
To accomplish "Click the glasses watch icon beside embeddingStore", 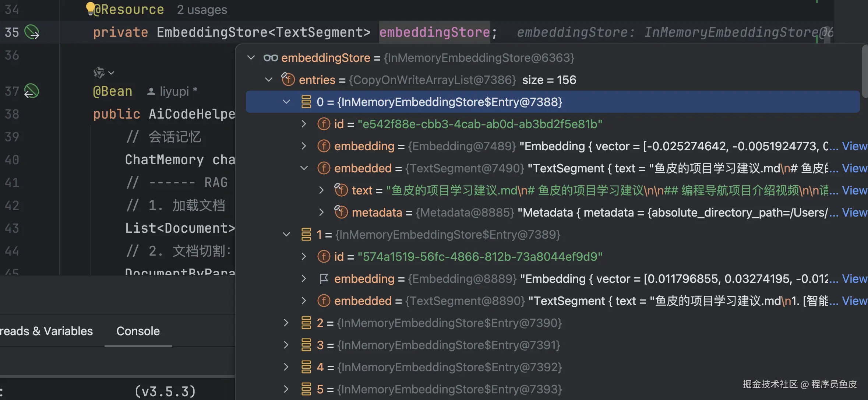I will pos(271,58).
